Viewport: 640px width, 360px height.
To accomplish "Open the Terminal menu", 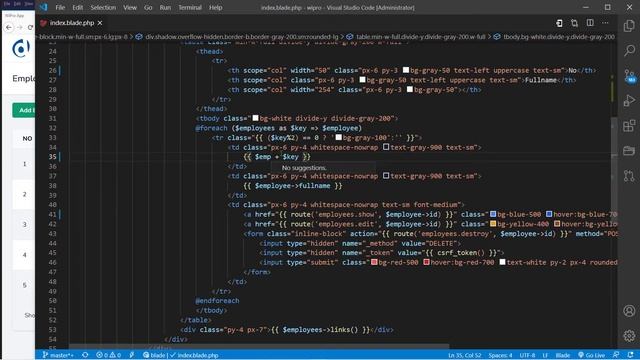I will pos(189,7).
